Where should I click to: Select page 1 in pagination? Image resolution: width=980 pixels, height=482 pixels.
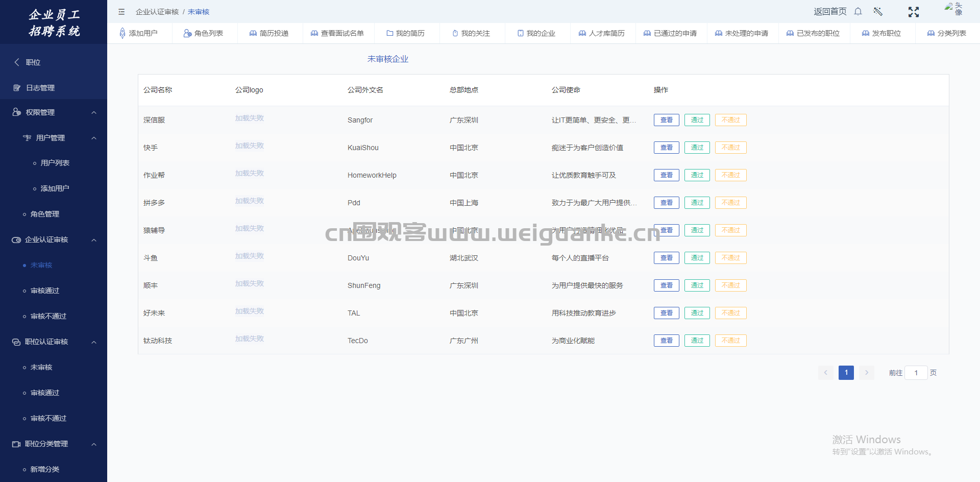pyautogui.click(x=846, y=373)
